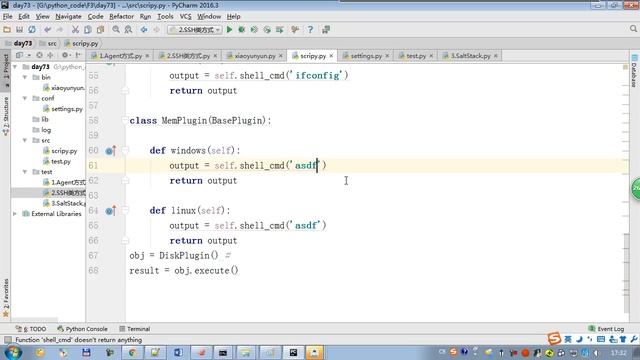Toggle the Favorites side panel
The width and height of the screenshot is (640, 360).
click(6, 298)
